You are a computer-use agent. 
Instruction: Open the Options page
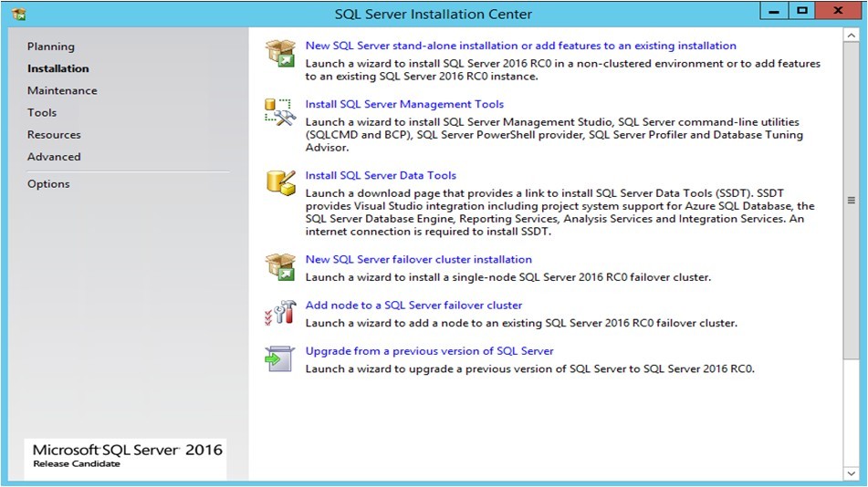coord(48,184)
